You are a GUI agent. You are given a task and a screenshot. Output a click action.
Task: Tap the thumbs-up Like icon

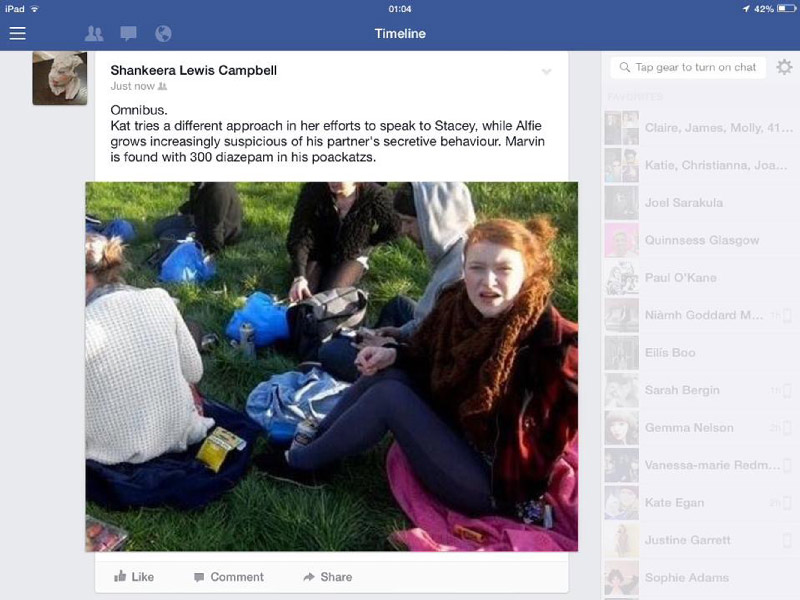pyautogui.click(x=120, y=577)
